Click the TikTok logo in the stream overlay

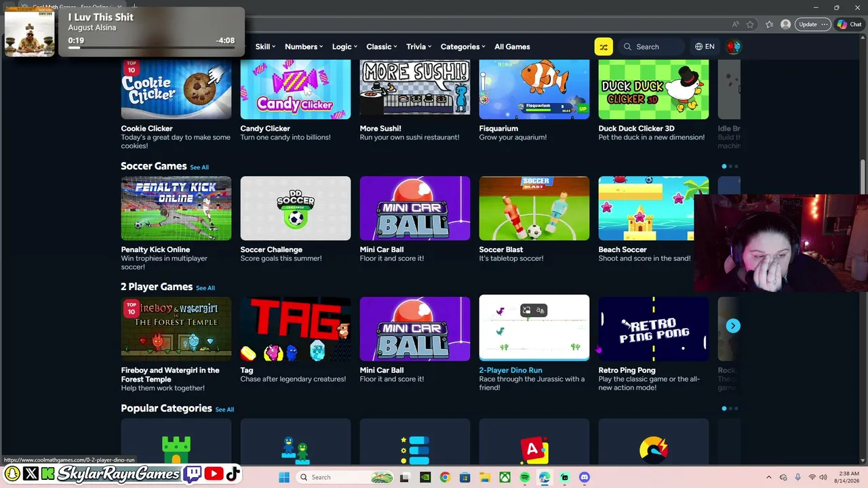tap(233, 474)
